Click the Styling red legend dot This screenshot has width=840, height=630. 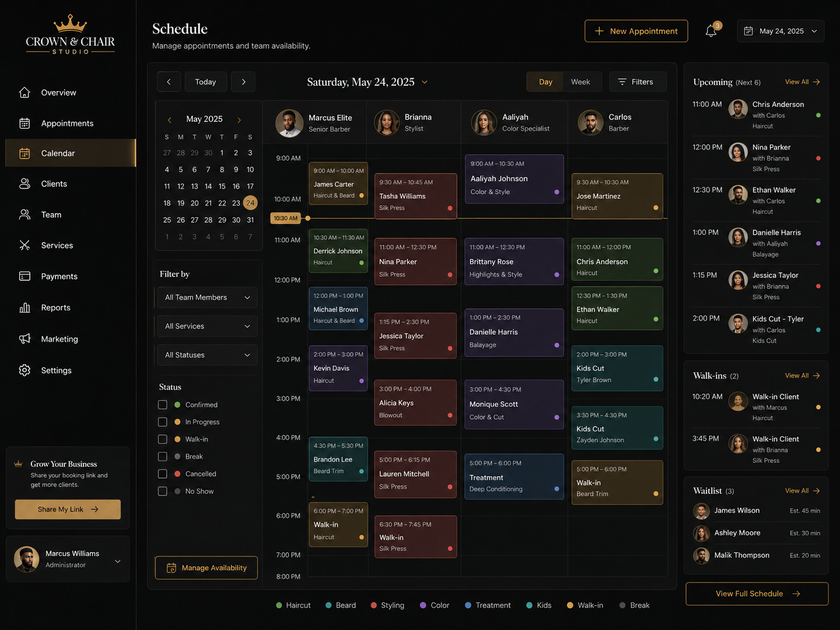[x=374, y=605]
